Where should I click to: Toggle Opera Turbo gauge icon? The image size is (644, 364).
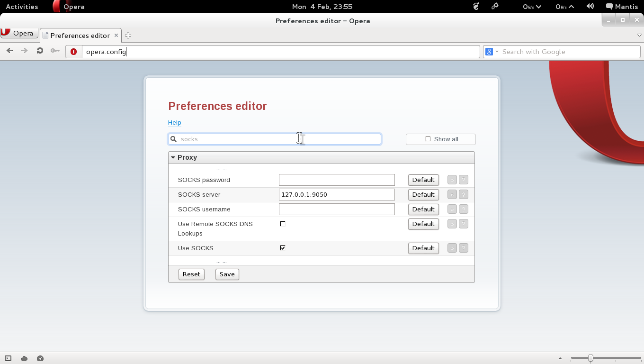[x=40, y=358]
